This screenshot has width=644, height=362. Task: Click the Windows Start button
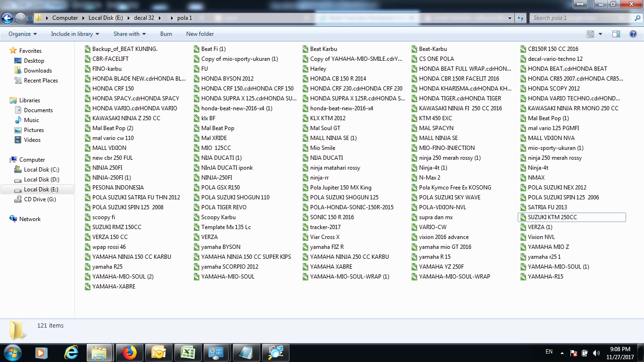(12, 353)
